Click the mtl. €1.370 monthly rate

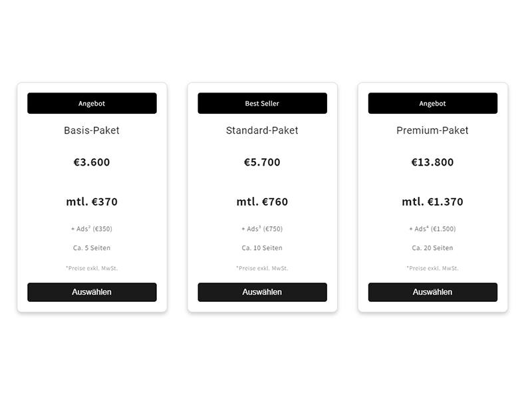432,201
